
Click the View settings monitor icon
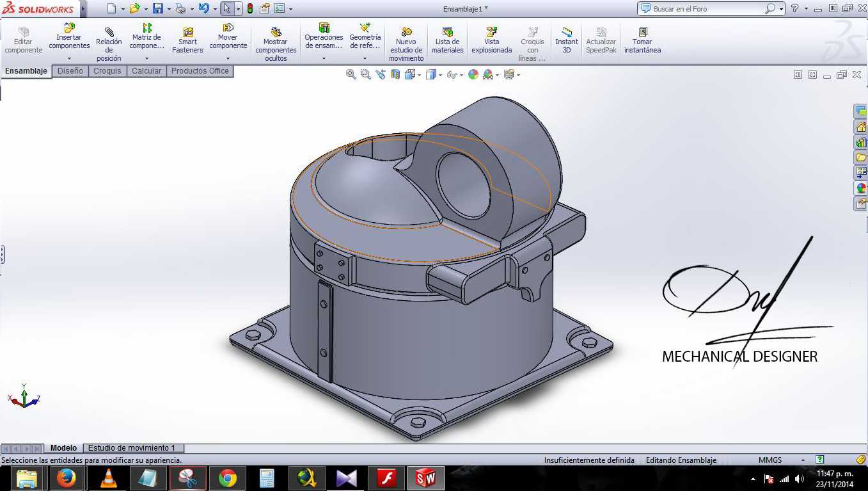coord(509,74)
